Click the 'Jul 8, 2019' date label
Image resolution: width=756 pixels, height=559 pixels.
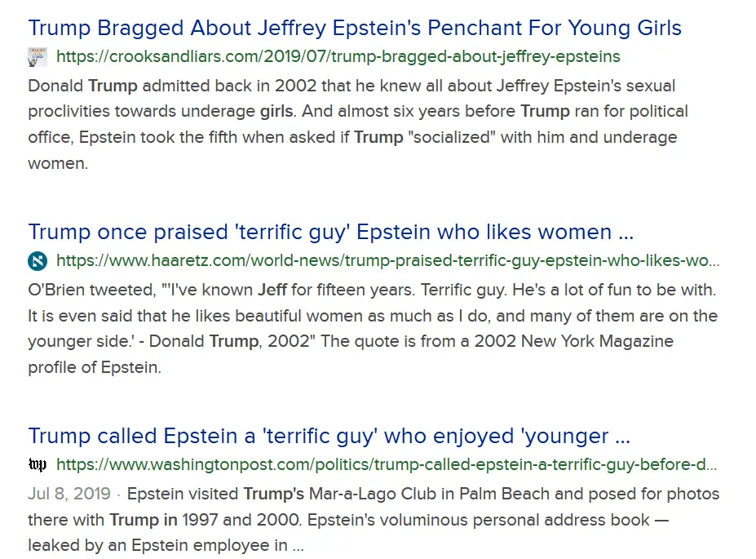click(x=68, y=495)
